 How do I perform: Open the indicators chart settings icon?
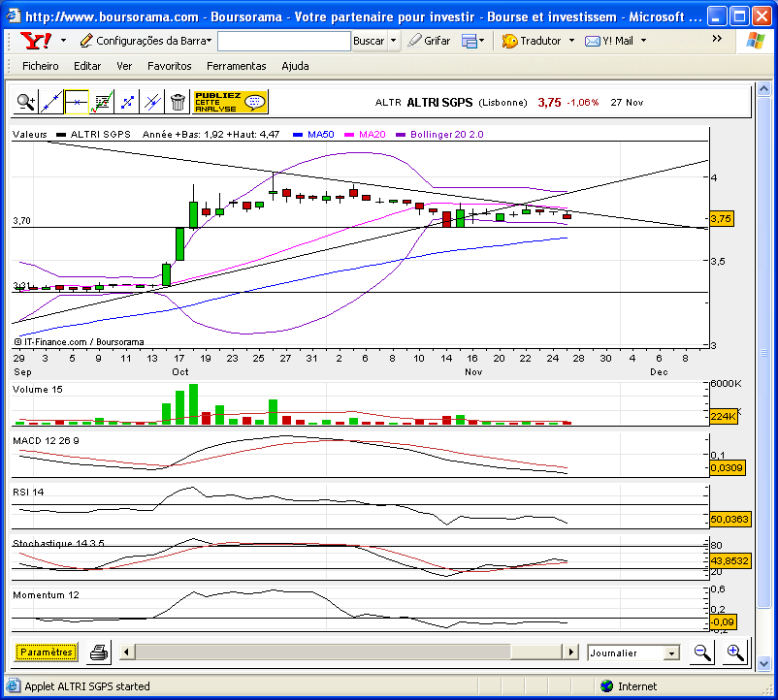[102, 103]
